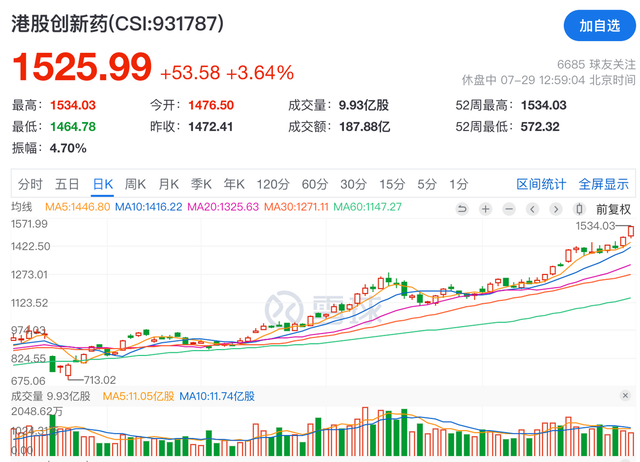Viewport: 640px width, 462px height.
Task: Click the MA10:1416.22 indicator label
Action: click(149, 207)
